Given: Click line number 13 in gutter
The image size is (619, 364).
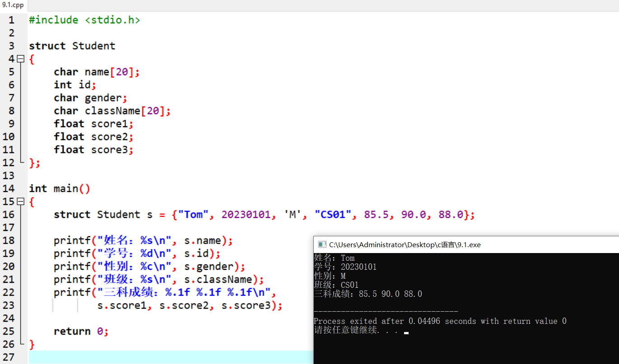Looking at the screenshot, I should 8,175.
